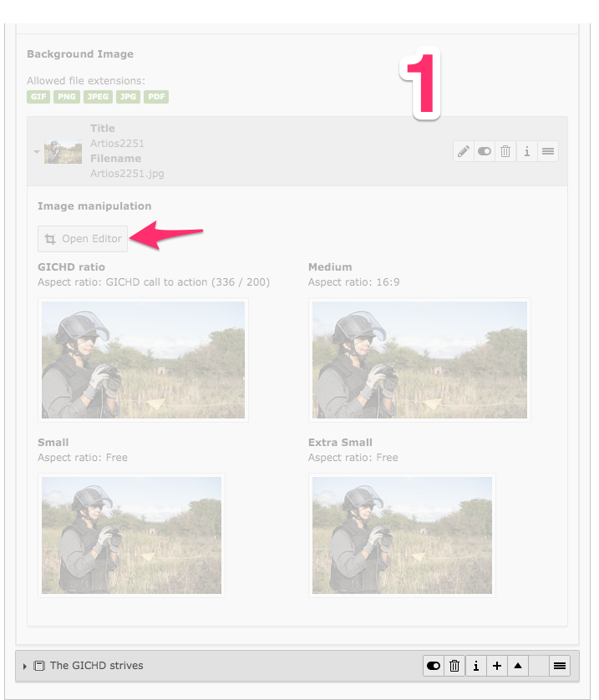Click "The GICHD strives" record title
The image size is (599, 700).
point(96,666)
